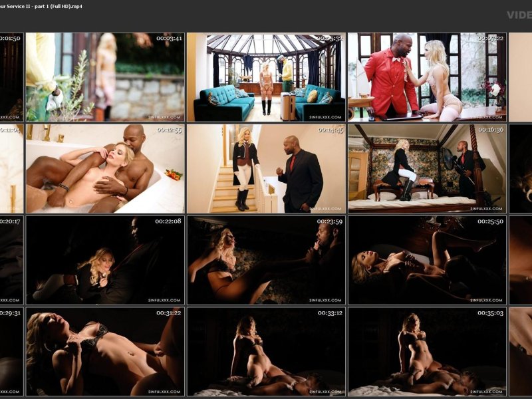532x399 pixels.
Task: Click the cropped thumbnail timestamped 29:31
Action: click(x=11, y=351)
